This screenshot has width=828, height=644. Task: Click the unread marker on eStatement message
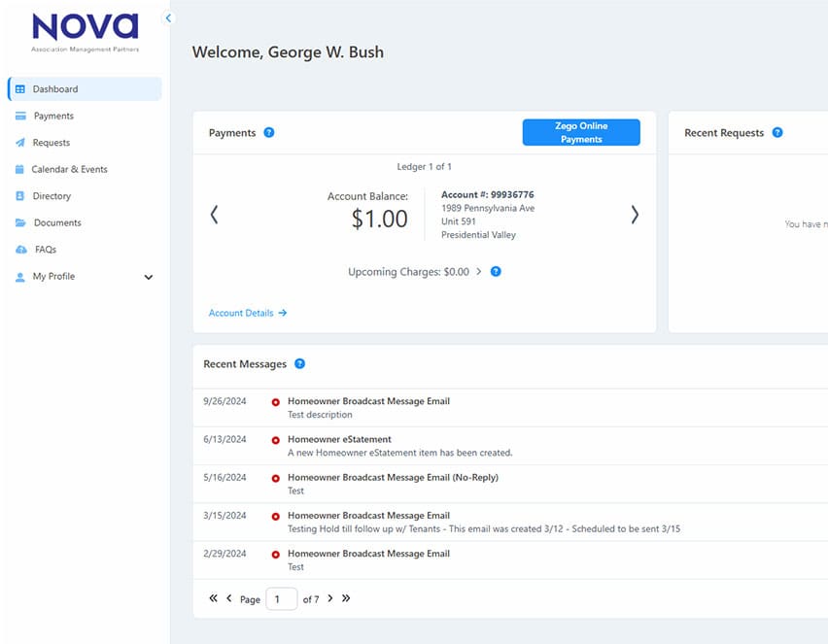(276, 440)
